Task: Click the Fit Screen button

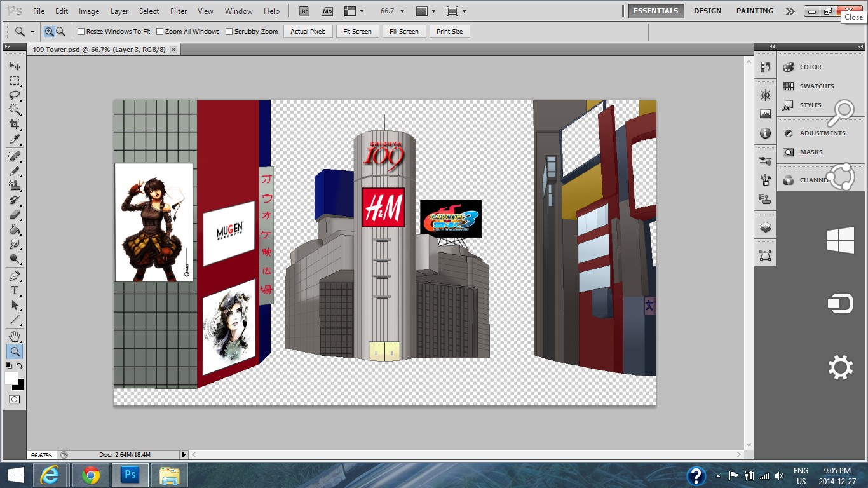Action: [357, 31]
